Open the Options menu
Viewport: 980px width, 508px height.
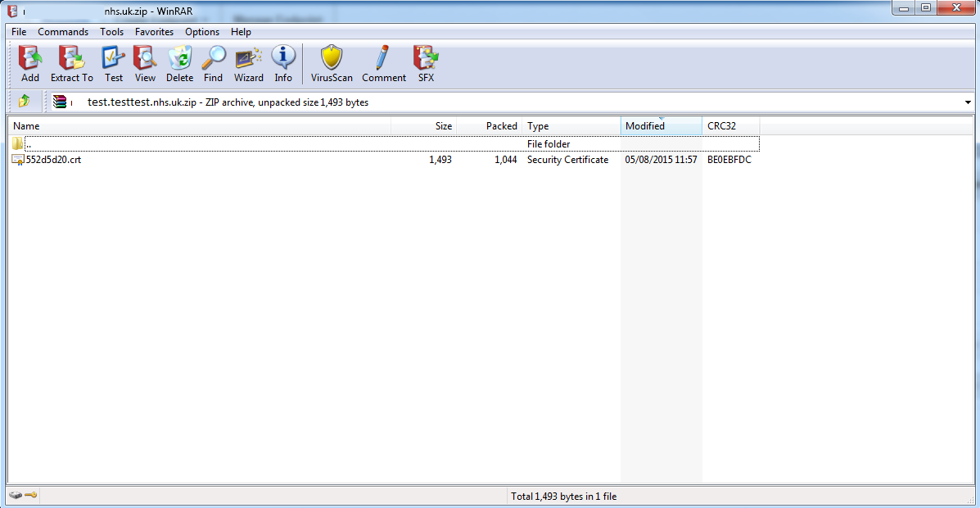point(202,32)
